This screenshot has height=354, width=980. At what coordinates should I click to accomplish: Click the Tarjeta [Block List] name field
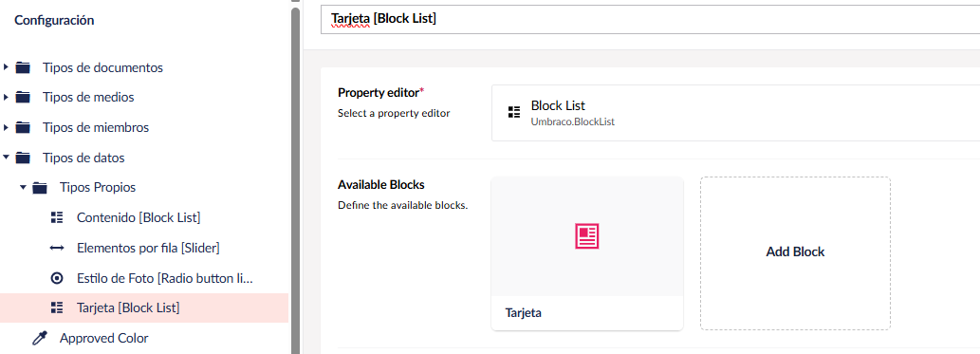650,19
